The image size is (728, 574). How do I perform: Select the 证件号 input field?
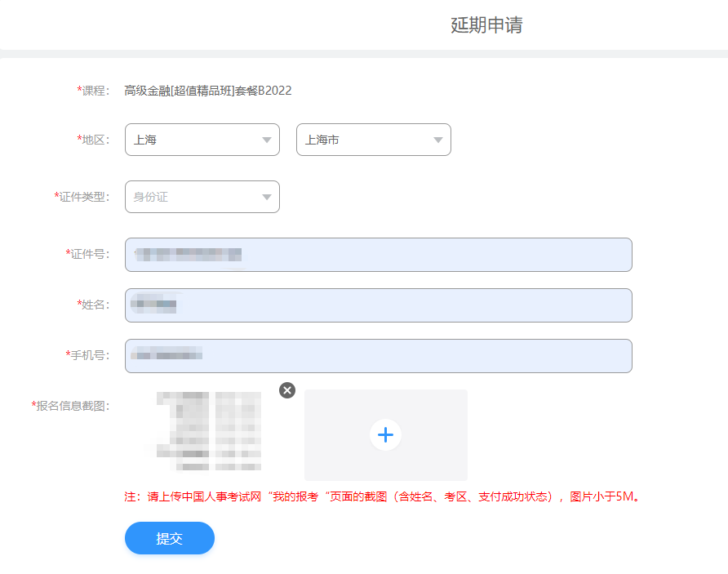[x=378, y=255]
